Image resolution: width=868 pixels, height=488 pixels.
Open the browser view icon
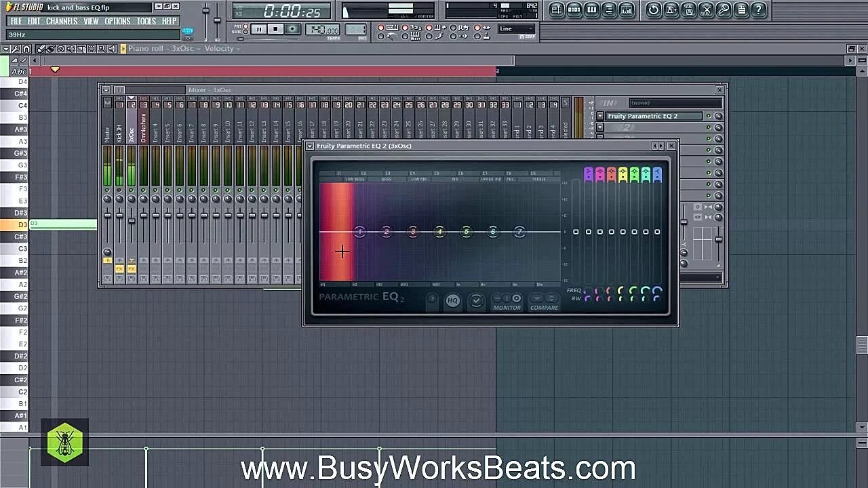610,9
